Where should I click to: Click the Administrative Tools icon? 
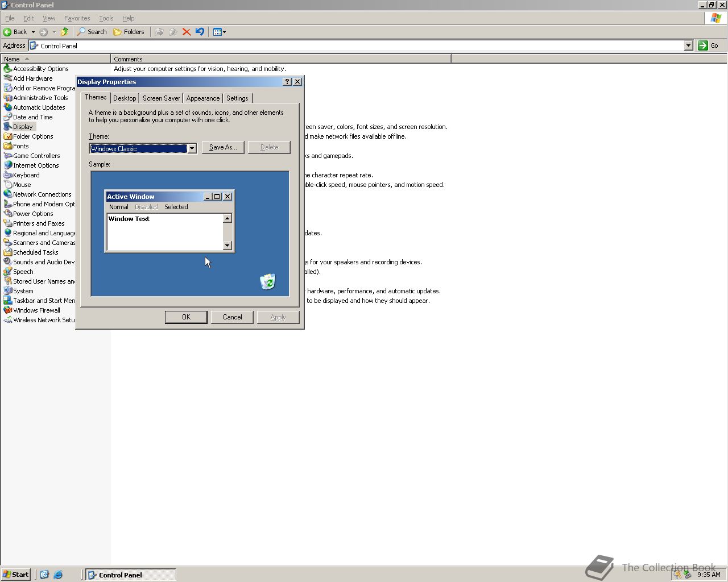click(x=8, y=98)
